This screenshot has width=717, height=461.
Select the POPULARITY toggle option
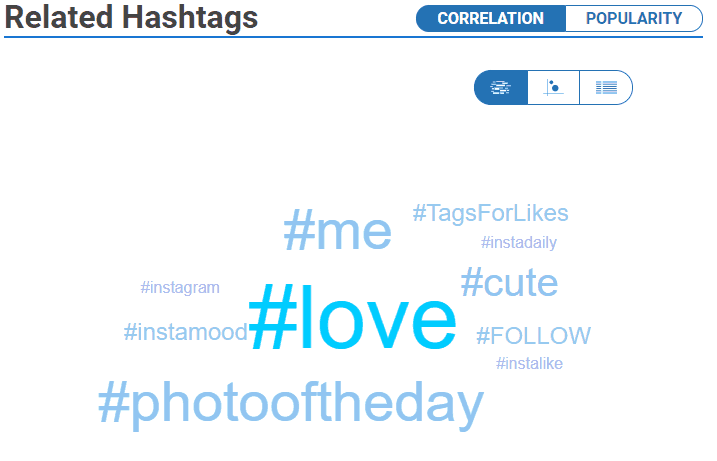(x=634, y=18)
